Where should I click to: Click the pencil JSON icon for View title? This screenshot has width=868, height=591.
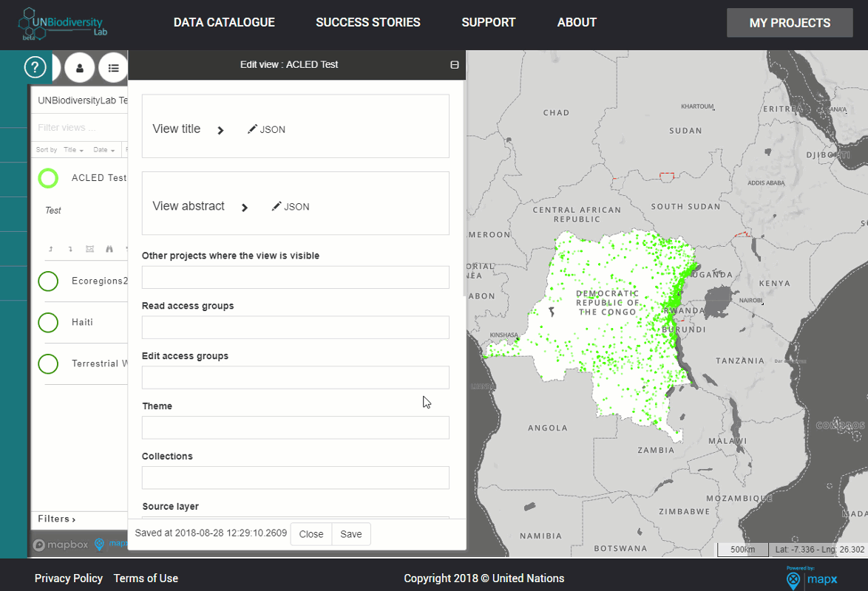(266, 129)
